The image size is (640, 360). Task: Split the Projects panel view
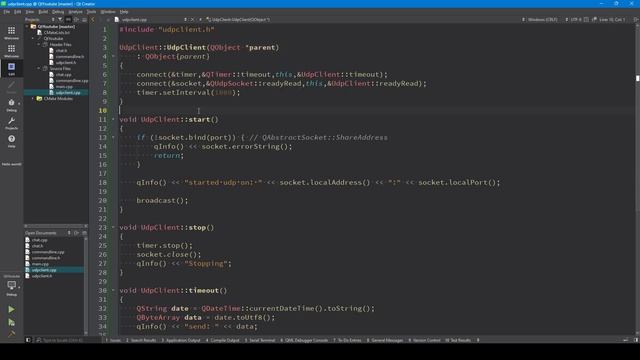point(76,20)
